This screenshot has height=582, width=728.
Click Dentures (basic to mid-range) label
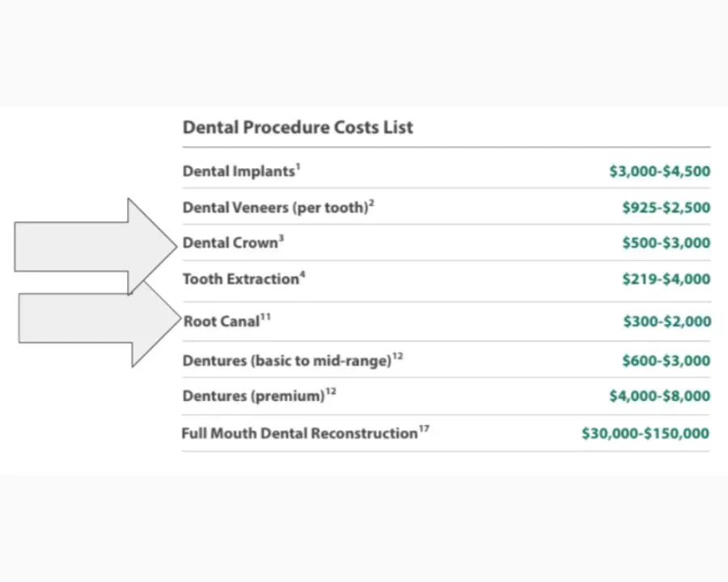coord(287,361)
